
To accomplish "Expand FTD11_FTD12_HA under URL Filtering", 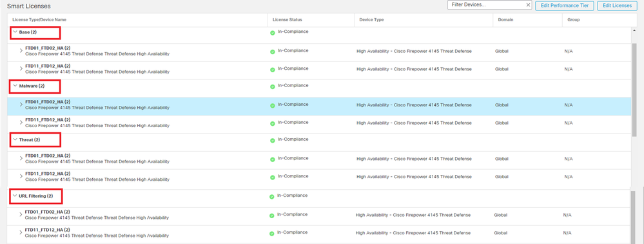I will [21, 232].
